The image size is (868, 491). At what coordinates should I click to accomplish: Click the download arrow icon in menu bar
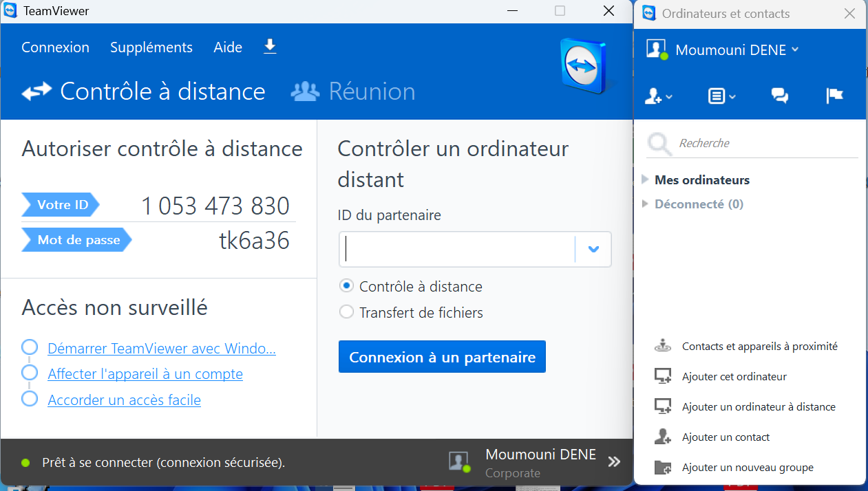[270, 46]
